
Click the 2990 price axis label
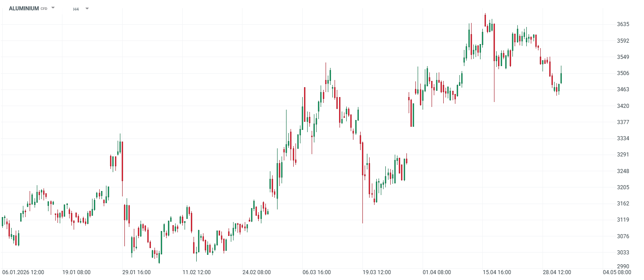click(x=623, y=267)
